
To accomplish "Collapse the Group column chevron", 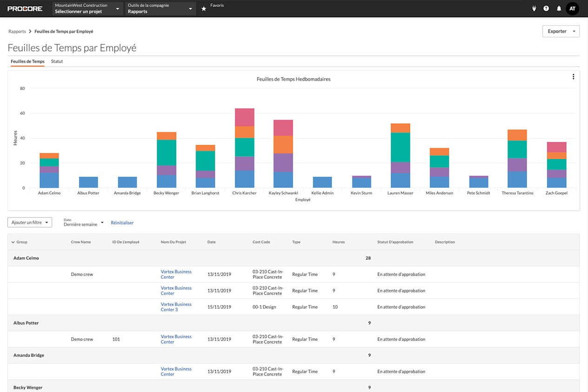I will [x=13, y=242].
